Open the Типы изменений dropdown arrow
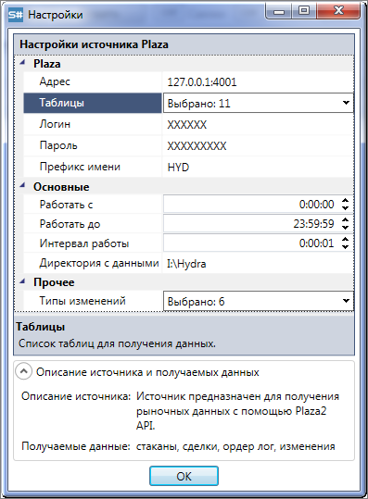 [346, 301]
